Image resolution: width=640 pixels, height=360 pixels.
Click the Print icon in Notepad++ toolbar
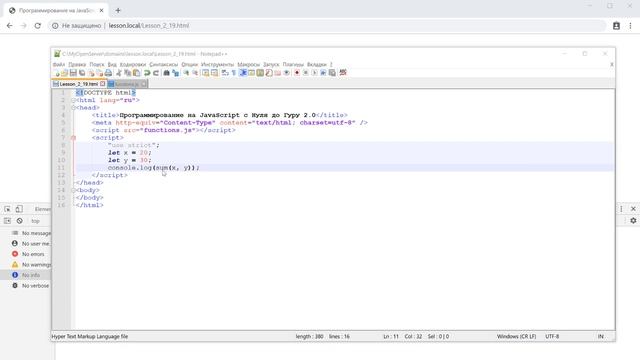pos(108,73)
